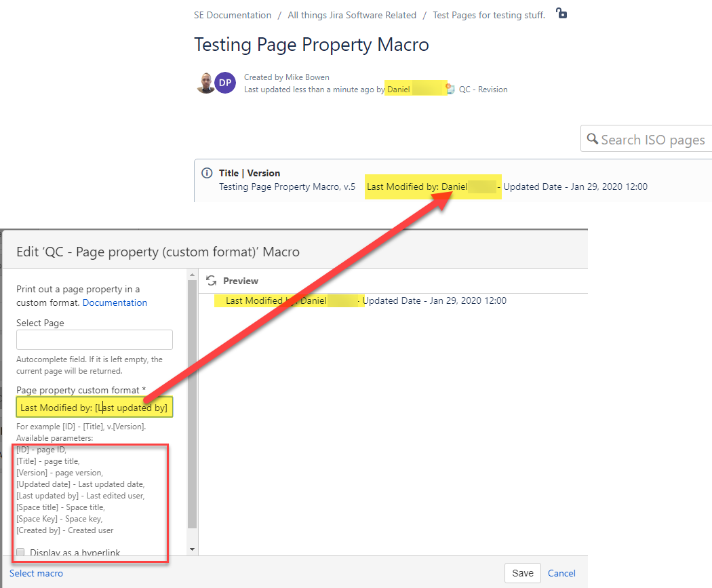Image resolution: width=712 pixels, height=588 pixels.
Task: Cancel the macro edit dialog
Action: pos(561,573)
